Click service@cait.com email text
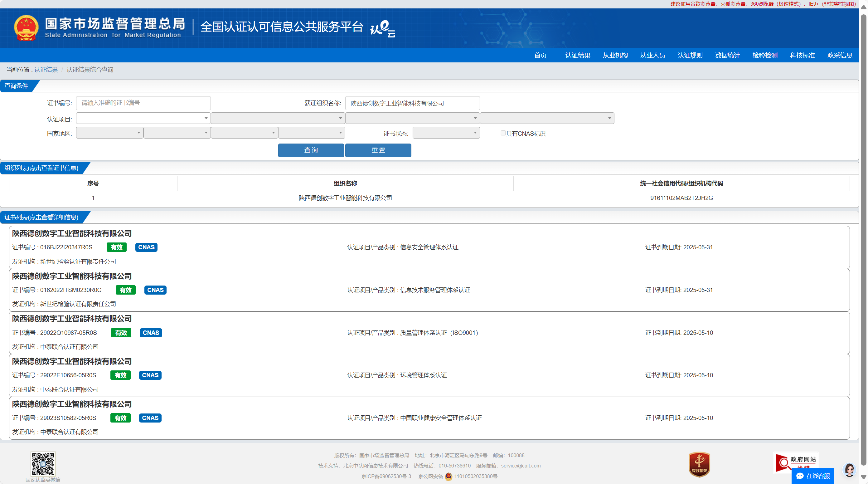 click(521, 466)
